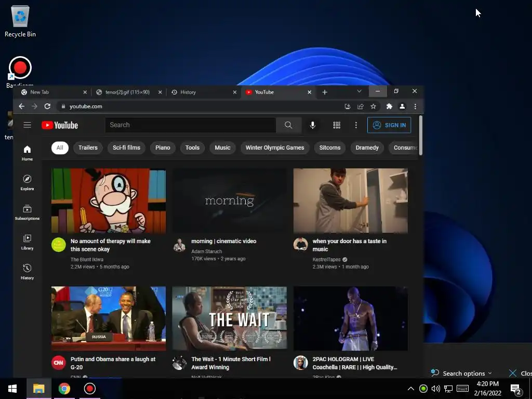This screenshot has height=399, width=532.
Task: Open Chrome's three-dot menu
Action: [415, 106]
